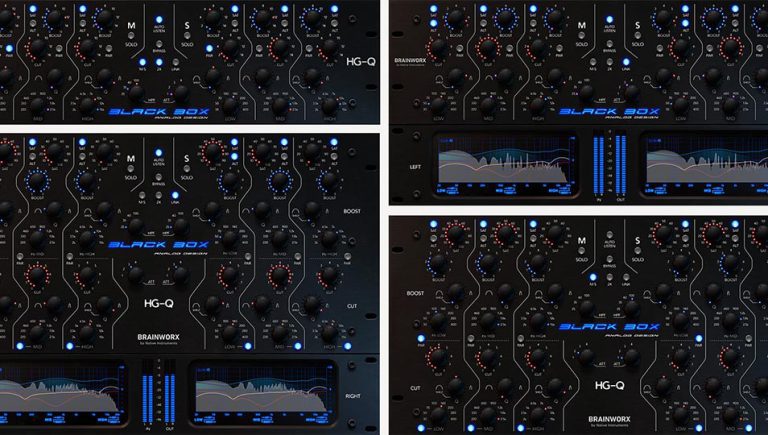Solo M channel in bottom-left panel
The image size is (768, 435).
point(131,169)
